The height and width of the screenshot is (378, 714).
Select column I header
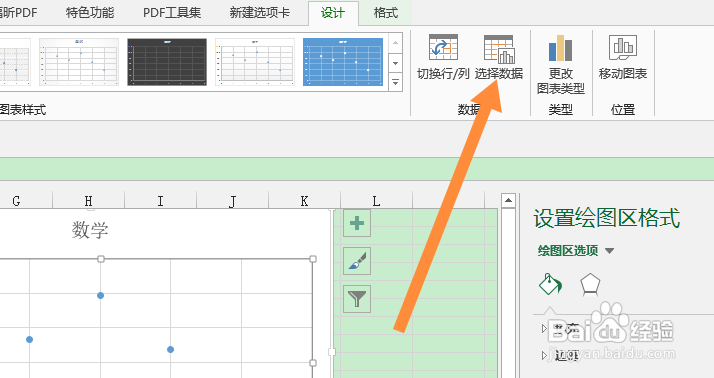160,201
